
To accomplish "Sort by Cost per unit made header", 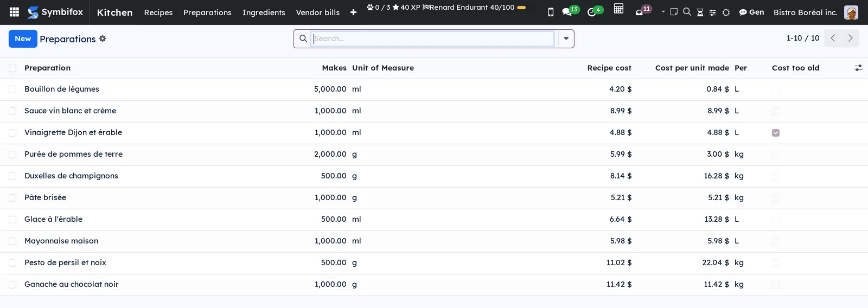I will click(x=692, y=68).
